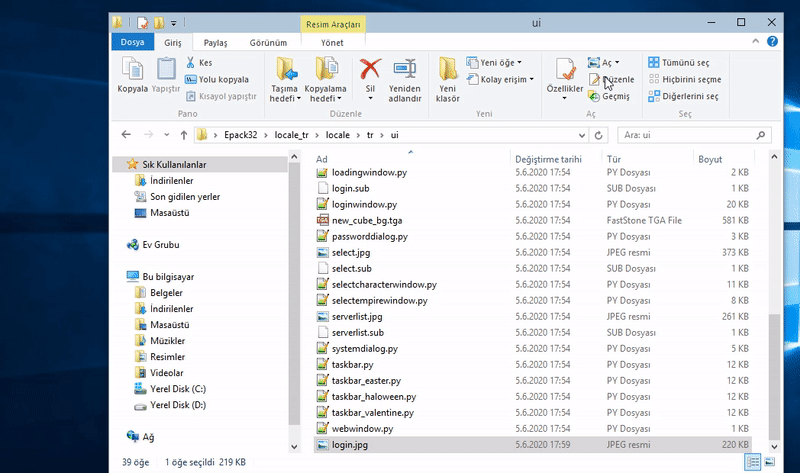
Task: Go up one folder level
Action: tap(184, 135)
